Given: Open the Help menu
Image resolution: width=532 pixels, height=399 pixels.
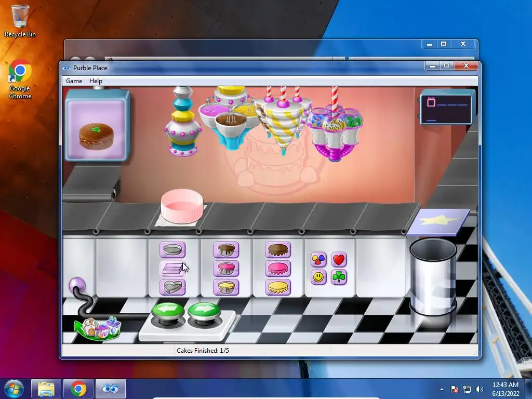Looking at the screenshot, I should point(96,81).
